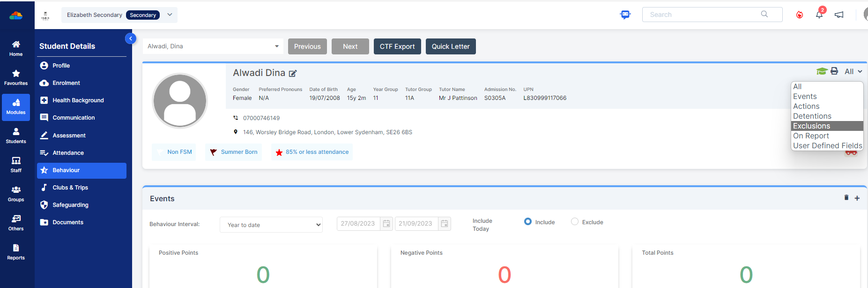The image size is (868, 288).
Task: Click the search magnifier icon
Action: coord(764,14)
